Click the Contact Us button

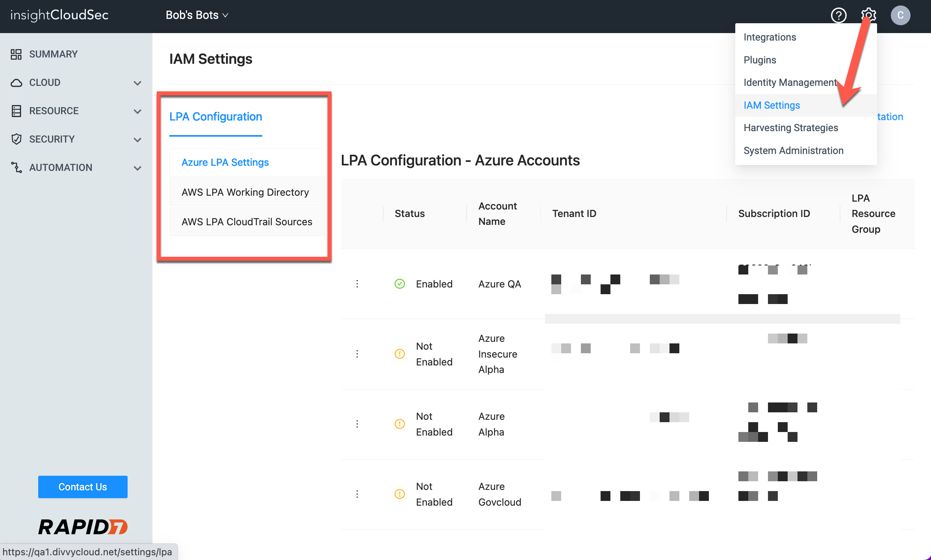(83, 487)
